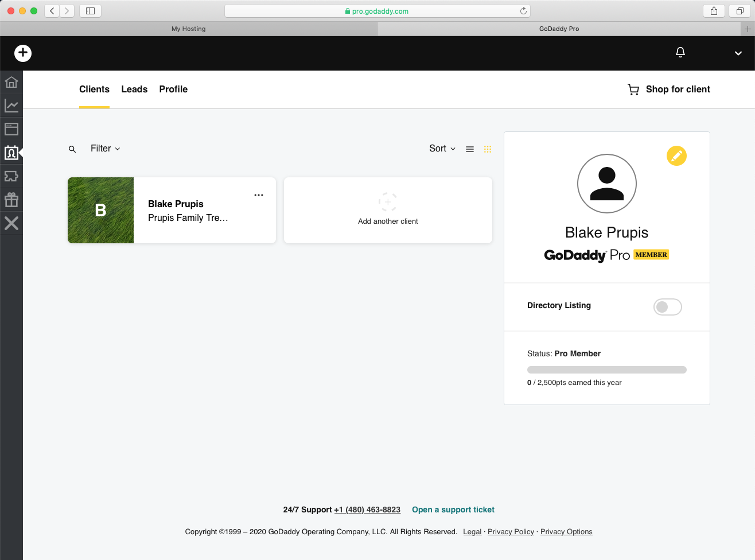Enable the Directory Listing toggle
Screen dimensions: 755x560
(667, 307)
